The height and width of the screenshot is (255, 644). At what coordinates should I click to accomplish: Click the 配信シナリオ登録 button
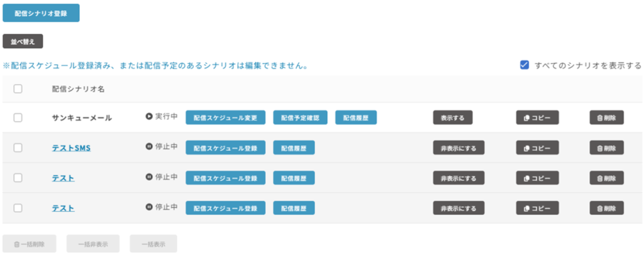point(41,13)
